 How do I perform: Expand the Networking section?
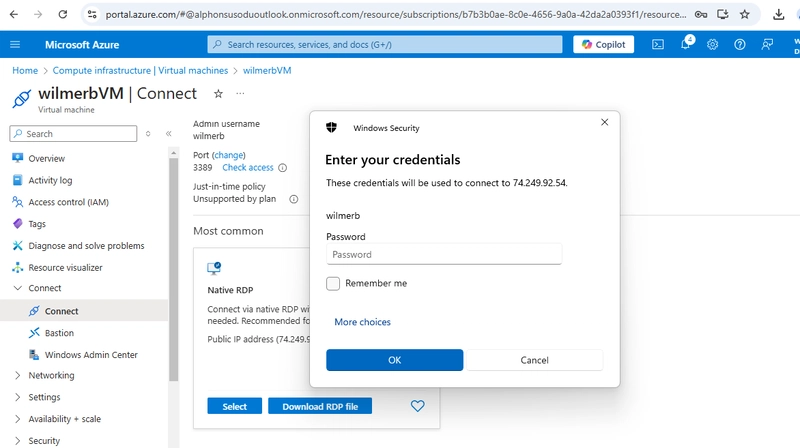click(18, 376)
